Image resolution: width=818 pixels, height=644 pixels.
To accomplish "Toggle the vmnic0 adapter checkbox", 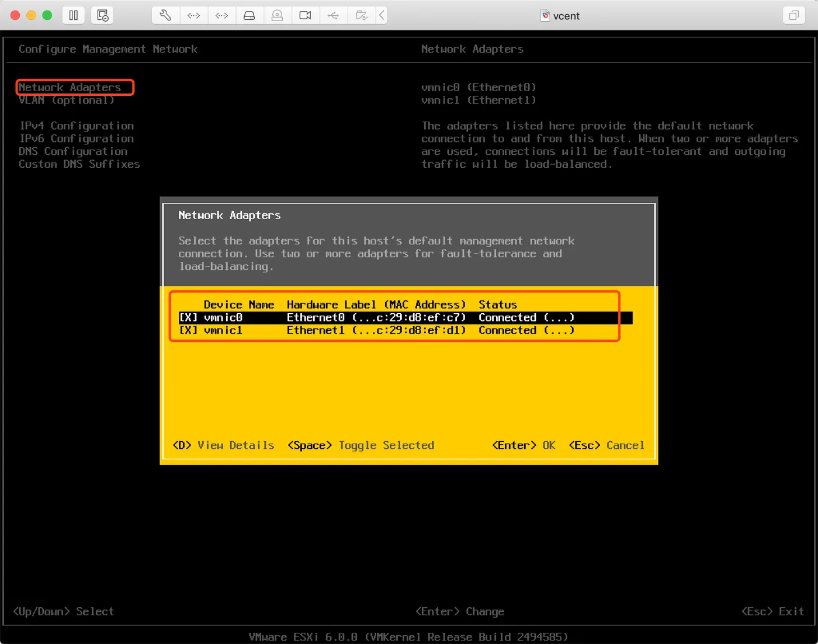I will click(188, 317).
